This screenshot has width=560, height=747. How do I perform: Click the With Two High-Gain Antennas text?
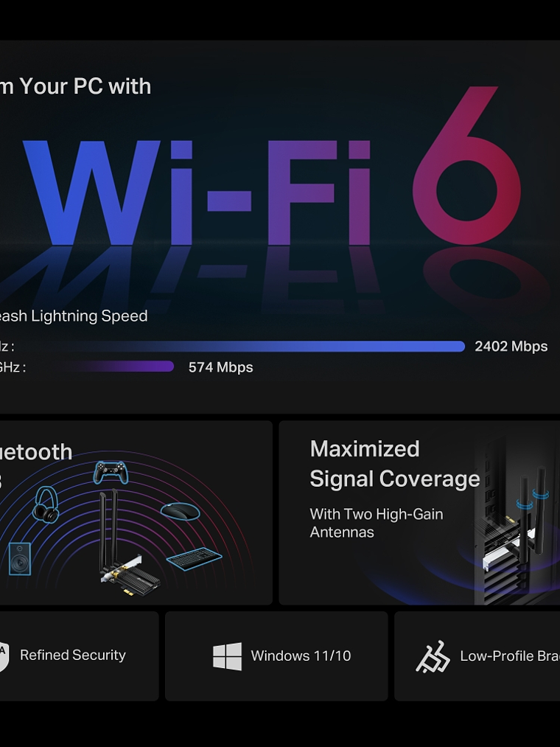click(x=377, y=523)
